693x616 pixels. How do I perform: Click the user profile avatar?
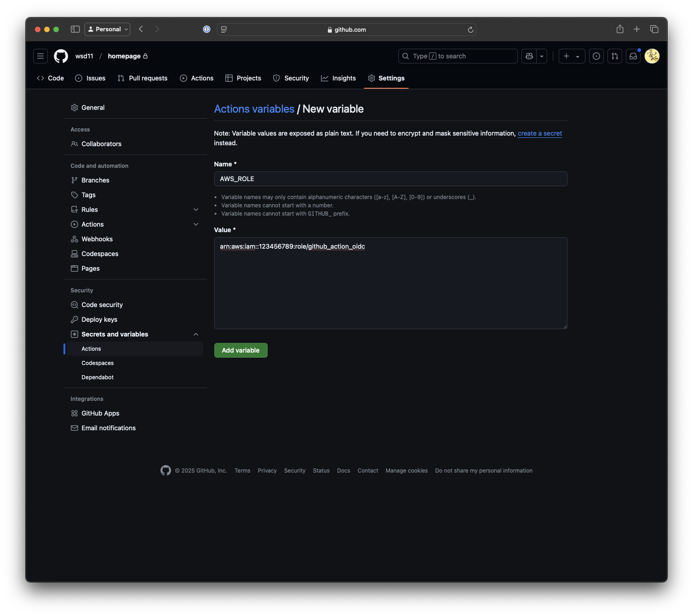tap(652, 56)
